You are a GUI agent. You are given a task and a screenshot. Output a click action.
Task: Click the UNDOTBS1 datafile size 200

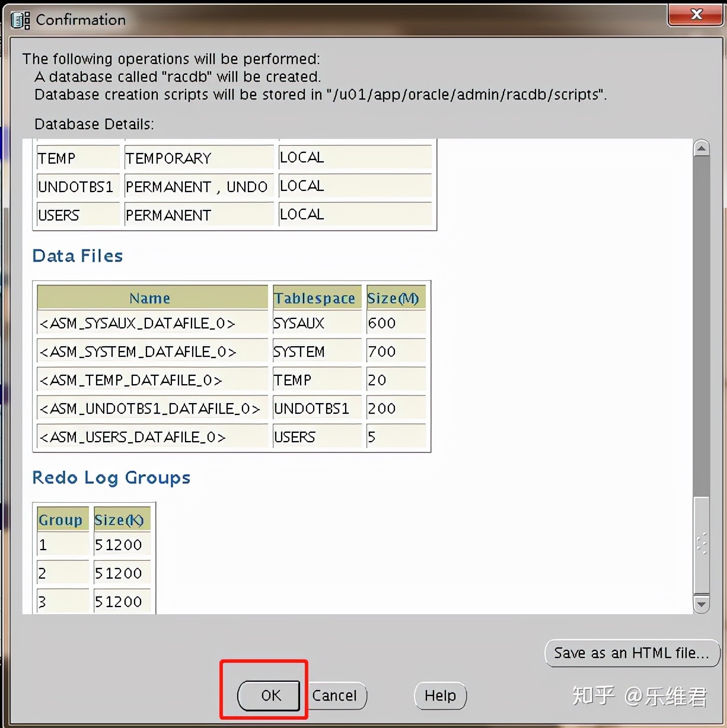point(396,409)
